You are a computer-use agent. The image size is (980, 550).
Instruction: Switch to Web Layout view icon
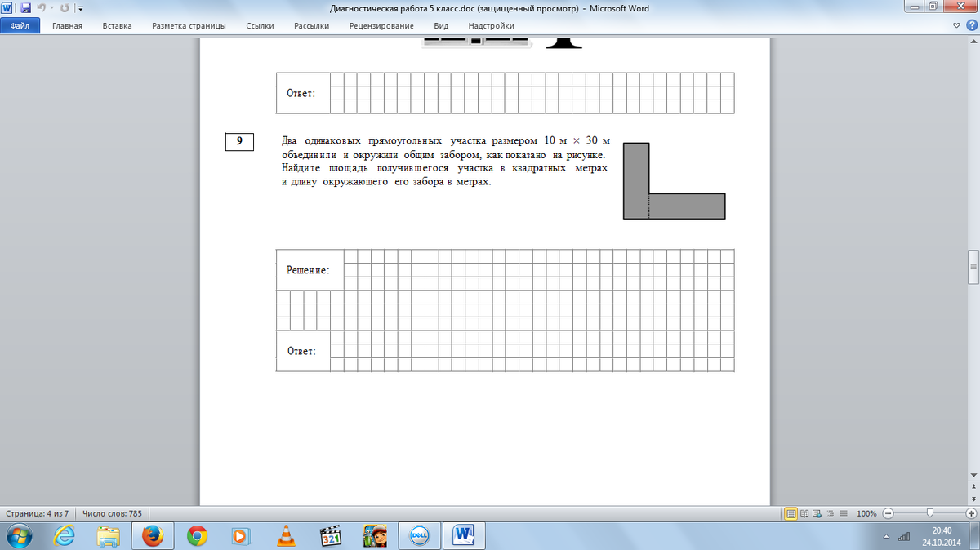coord(817,514)
